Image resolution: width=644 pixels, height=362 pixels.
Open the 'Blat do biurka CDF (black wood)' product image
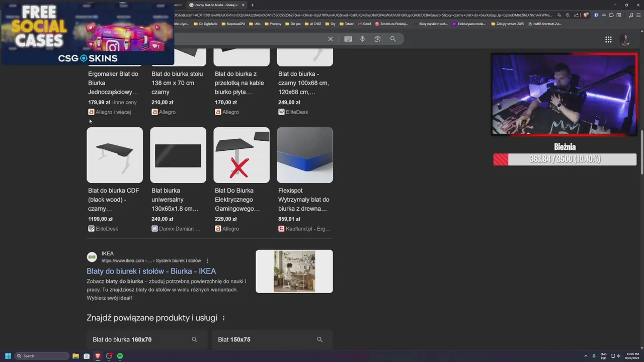[x=115, y=155]
